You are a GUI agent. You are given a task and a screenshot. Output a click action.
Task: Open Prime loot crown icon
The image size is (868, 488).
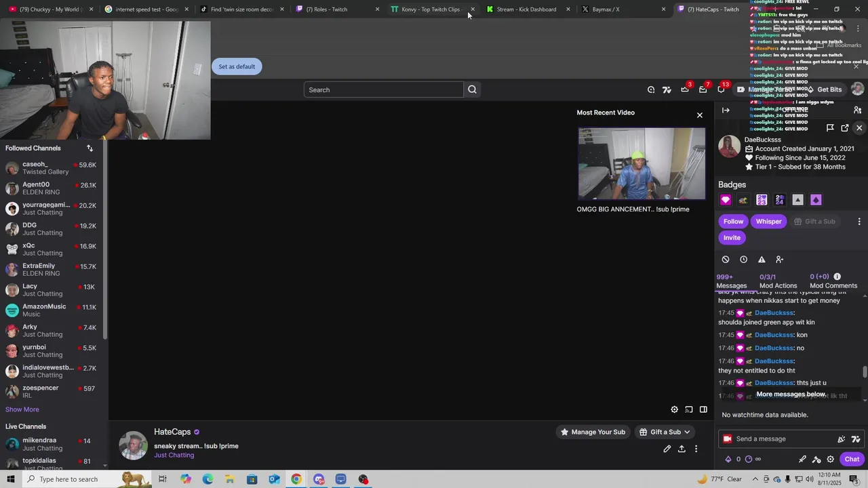pyautogui.click(x=685, y=89)
